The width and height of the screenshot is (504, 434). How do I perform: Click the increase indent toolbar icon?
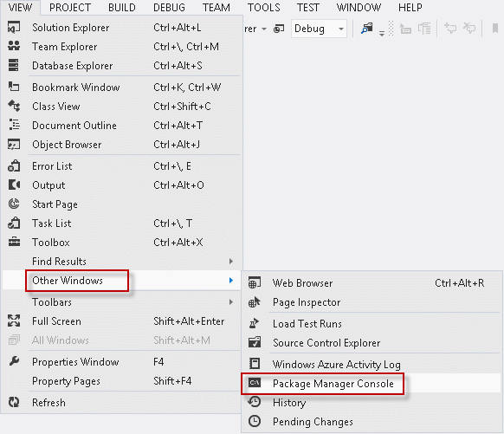[424, 29]
